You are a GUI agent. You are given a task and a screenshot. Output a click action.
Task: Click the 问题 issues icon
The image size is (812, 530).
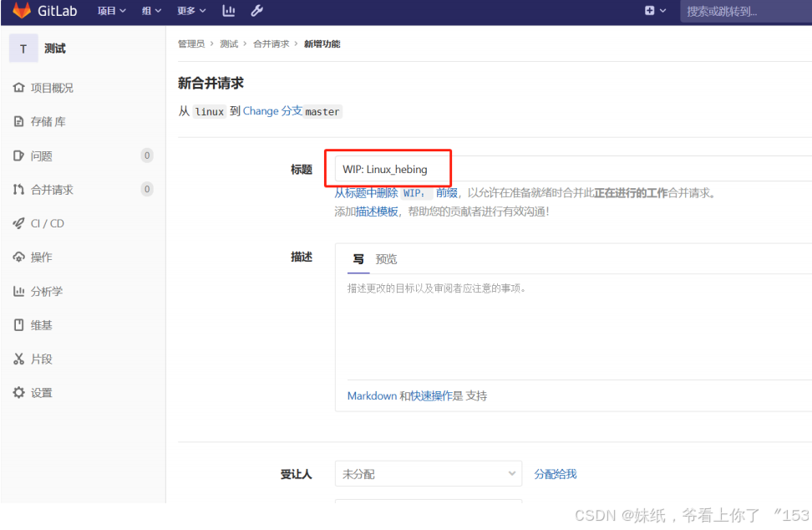(18, 155)
